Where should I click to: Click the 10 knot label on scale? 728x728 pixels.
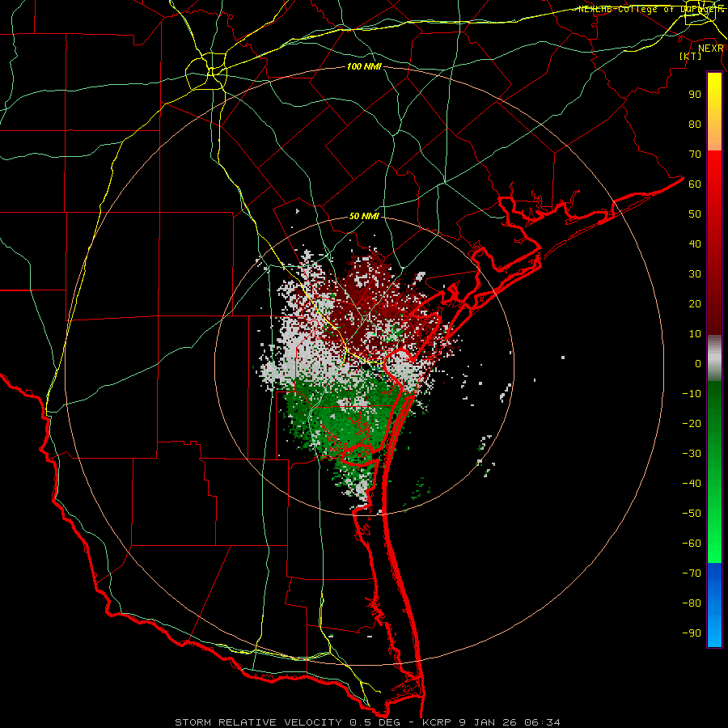(x=695, y=334)
